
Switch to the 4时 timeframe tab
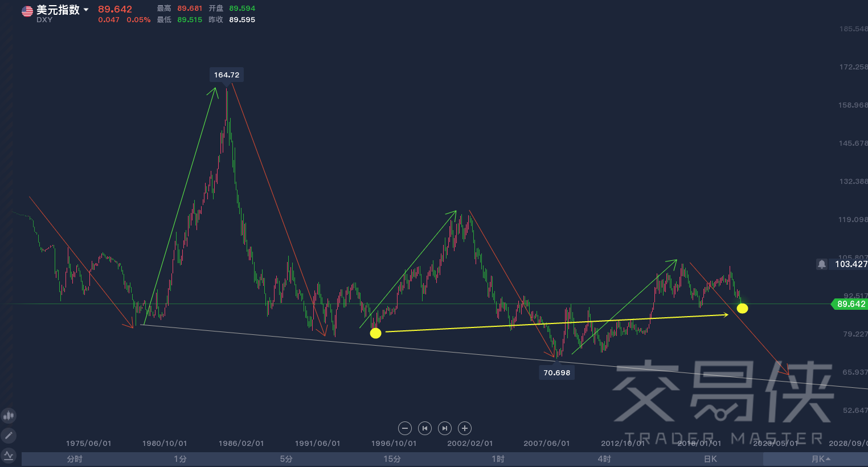(x=604, y=459)
